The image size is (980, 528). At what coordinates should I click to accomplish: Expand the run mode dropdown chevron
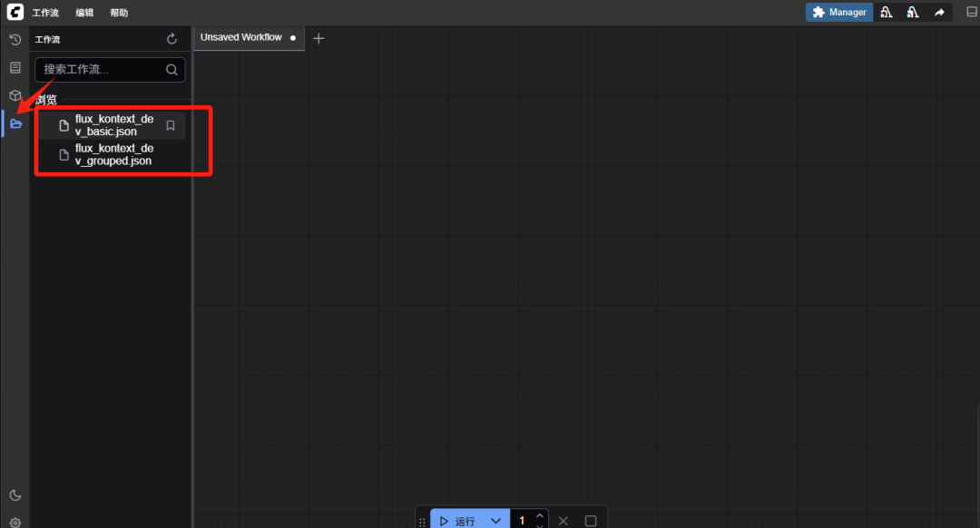(x=495, y=521)
